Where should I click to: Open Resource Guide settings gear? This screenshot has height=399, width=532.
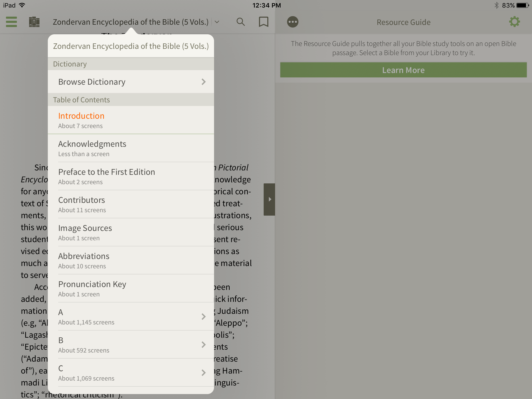515,22
